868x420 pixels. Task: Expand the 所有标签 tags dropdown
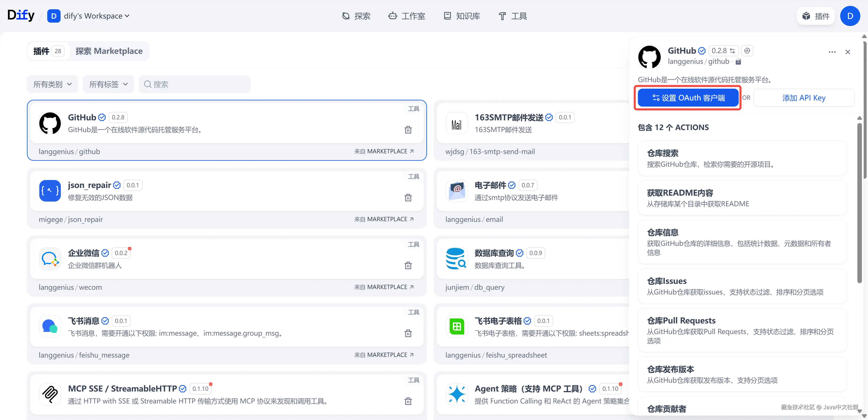pos(108,84)
